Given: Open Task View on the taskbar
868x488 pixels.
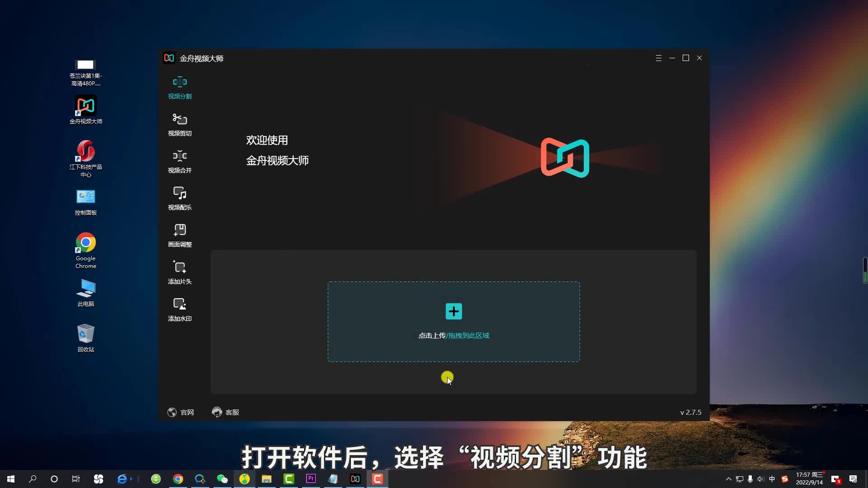Looking at the screenshot, I should [x=76, y=479].
